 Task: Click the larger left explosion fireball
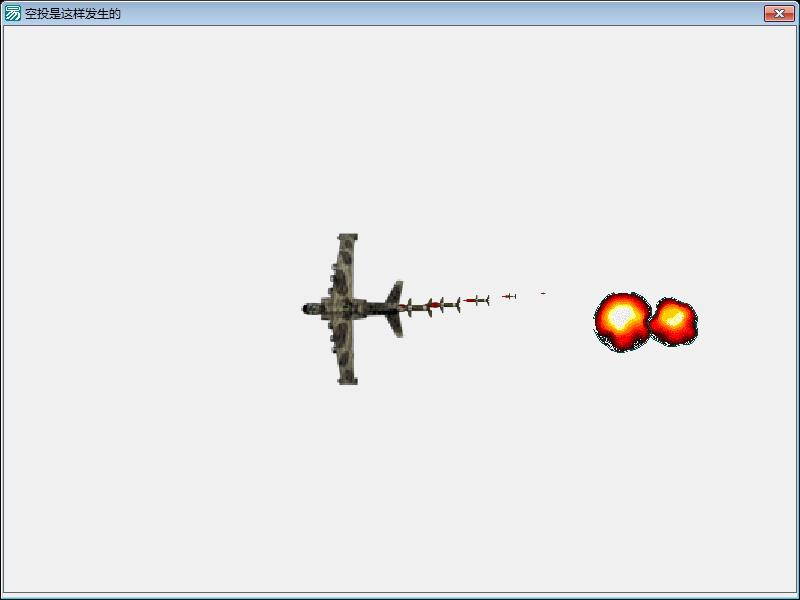(x=622, y=322)
